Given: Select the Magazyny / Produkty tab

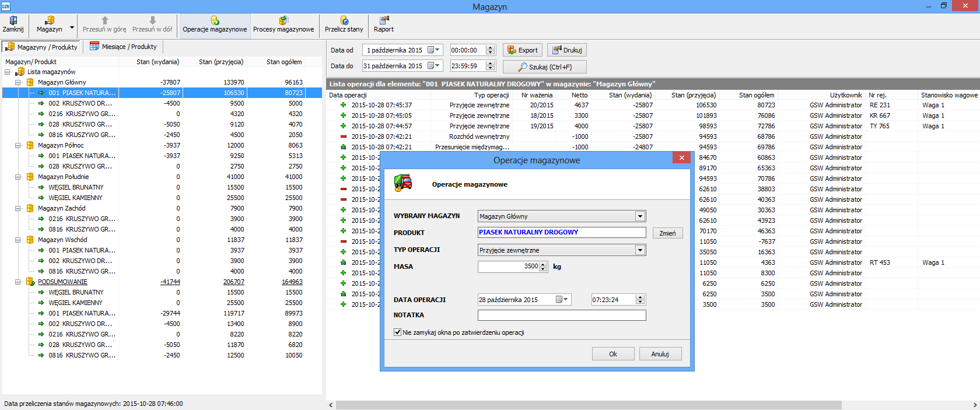Looking at the screenshot, I should pyautogui.click(x=41, y=47).
